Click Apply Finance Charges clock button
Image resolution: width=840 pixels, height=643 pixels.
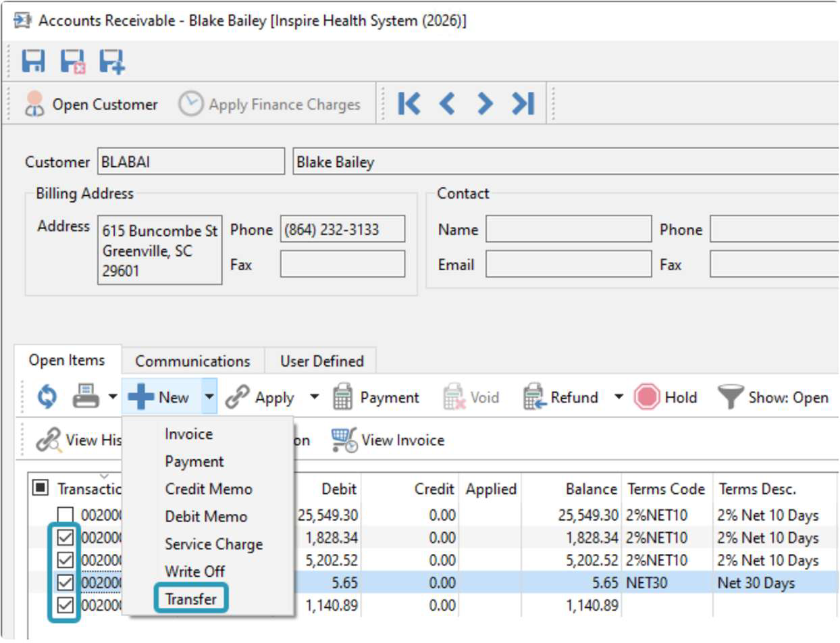tap(269, 104)
